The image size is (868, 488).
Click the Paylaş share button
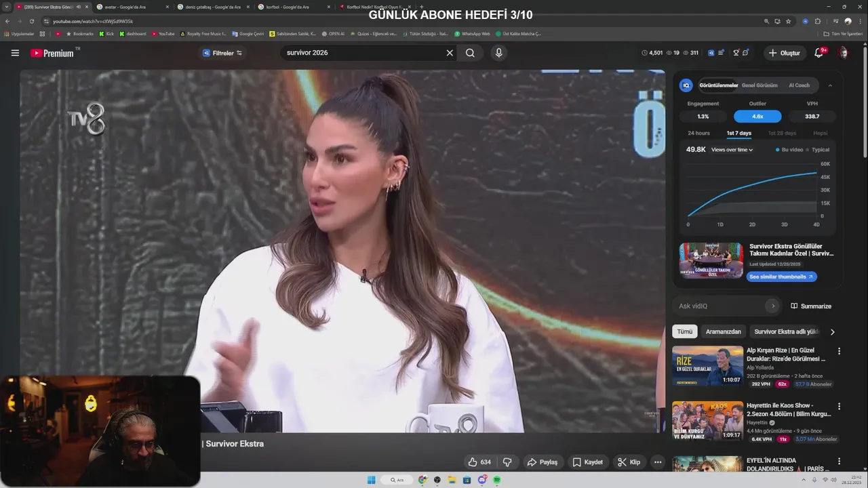coord(542,462)
